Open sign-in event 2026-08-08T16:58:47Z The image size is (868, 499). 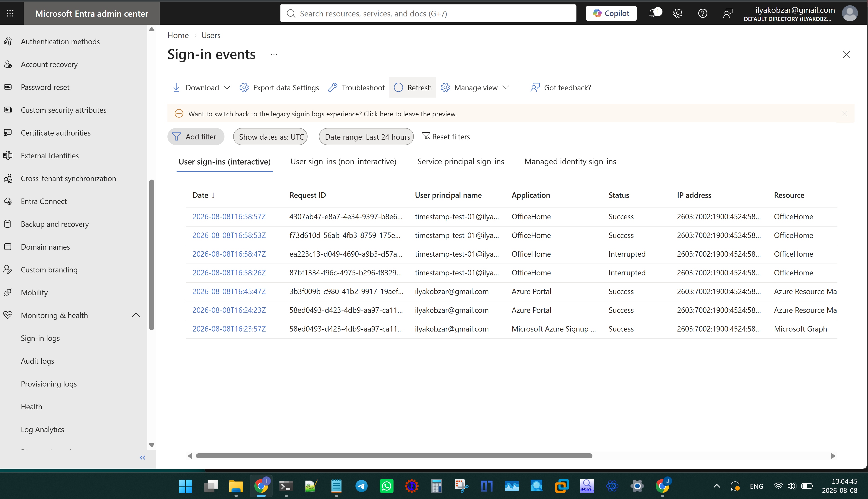coord(229,254)
